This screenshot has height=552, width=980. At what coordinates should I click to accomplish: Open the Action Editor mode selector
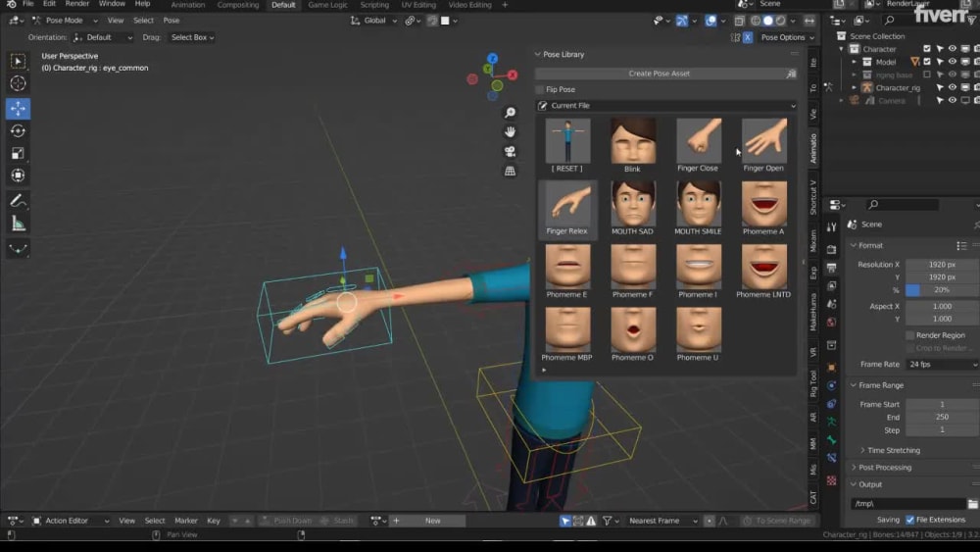[x=71, y=521]
